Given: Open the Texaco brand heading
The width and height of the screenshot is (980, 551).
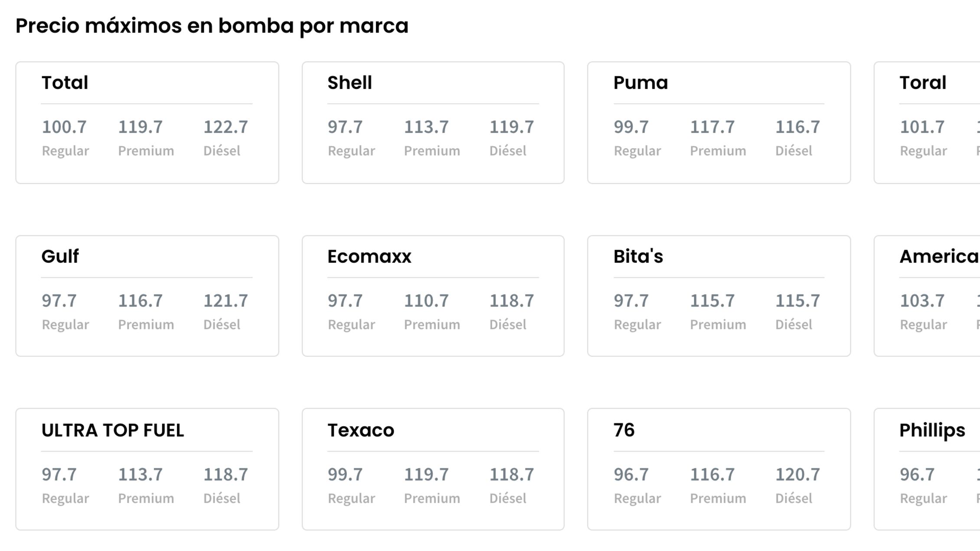Looking at the screenshot, I should click(x=361, y=430).
